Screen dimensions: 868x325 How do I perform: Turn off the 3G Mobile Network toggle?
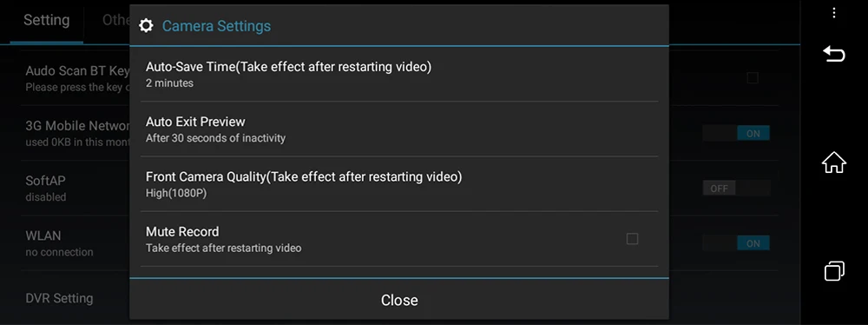[x=736, y=133]
